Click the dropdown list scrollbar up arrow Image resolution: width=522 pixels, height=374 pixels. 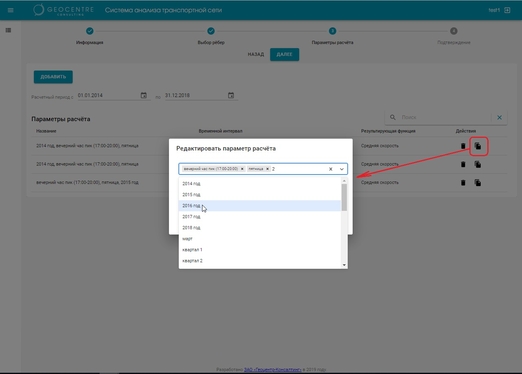[x=344, y=181]
